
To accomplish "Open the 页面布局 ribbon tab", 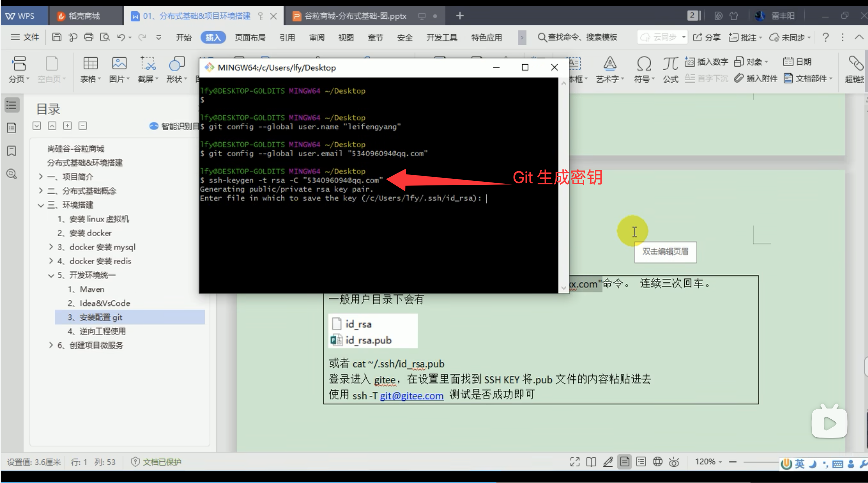I will (250, 37).
